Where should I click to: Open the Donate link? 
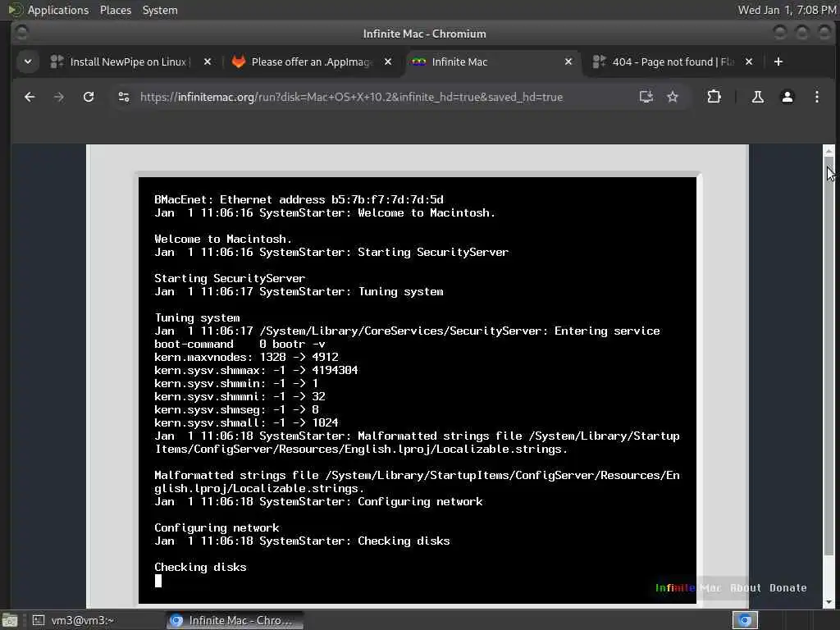[x=787, y=587]
